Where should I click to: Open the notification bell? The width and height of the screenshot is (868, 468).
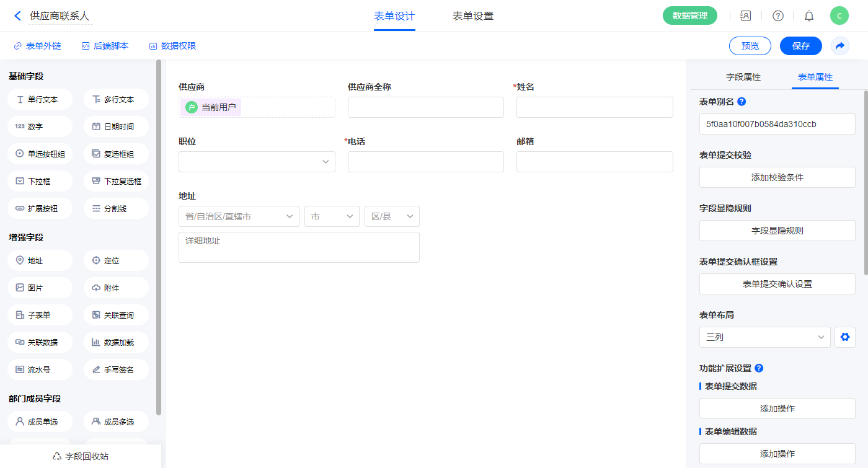pyautogui.click(x=809, y=16)
